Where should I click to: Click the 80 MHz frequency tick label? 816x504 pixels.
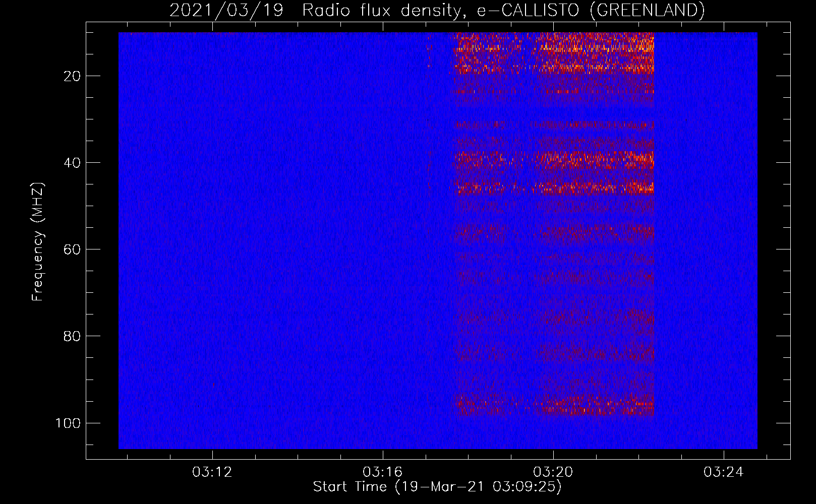72,336
